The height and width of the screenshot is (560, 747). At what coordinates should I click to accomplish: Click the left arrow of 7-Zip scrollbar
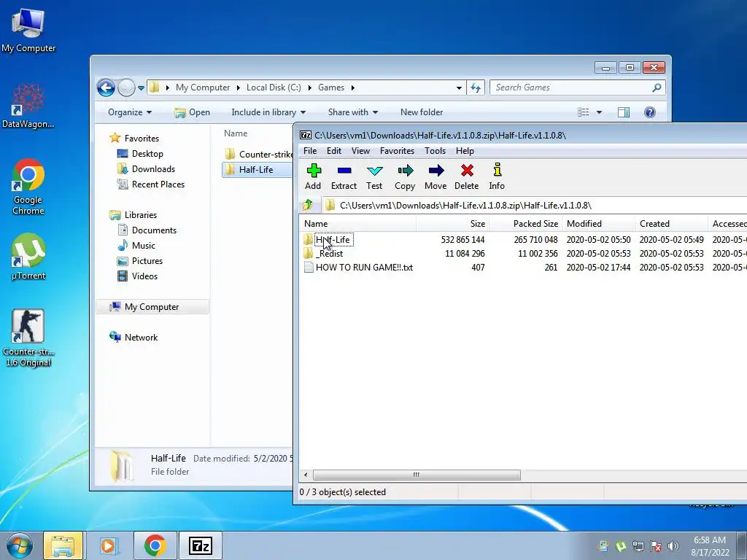pos(306,475)
